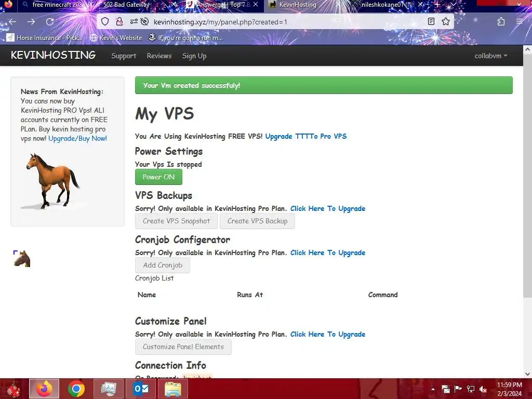Open the Support nav link

click(x=124, y=56)
